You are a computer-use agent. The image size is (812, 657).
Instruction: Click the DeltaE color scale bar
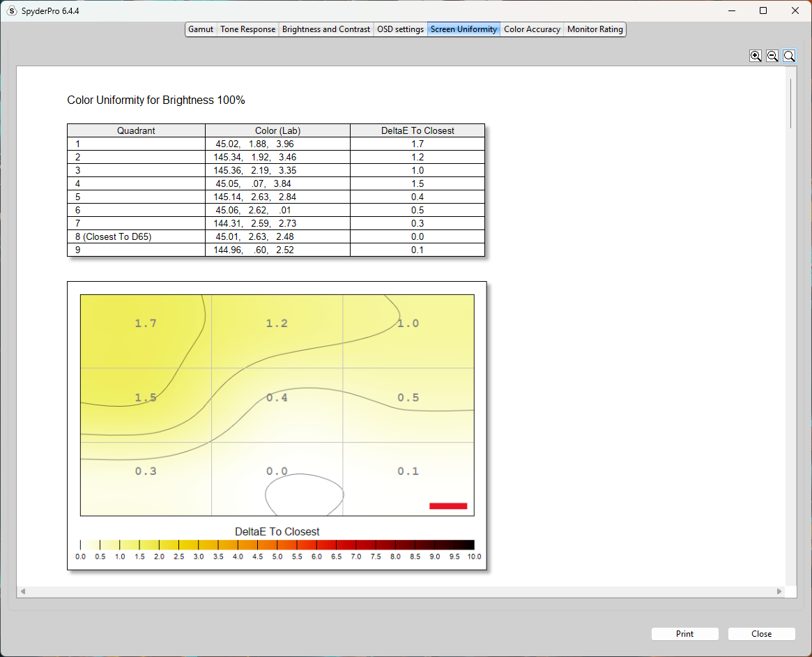(x=277, y=545)
